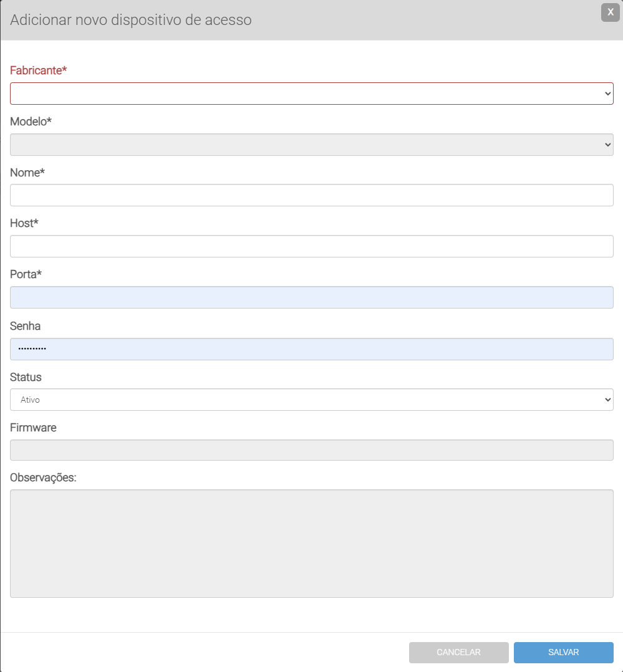The image size is (623, 672).
Task: Click the red Fabricante* label text
Action: pyautogui.click(x=38, y=70)
